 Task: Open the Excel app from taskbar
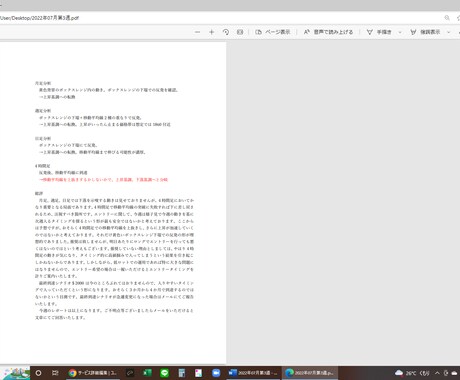[147, 373]
